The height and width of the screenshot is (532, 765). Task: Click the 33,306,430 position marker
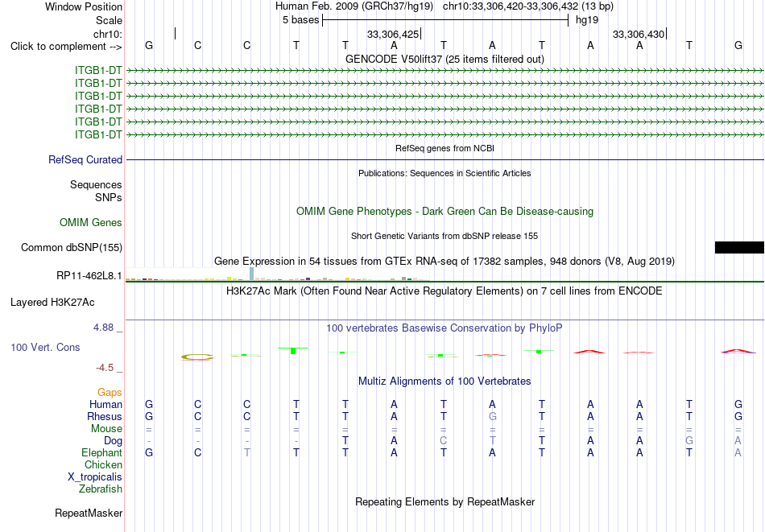[x=639, y=34]
